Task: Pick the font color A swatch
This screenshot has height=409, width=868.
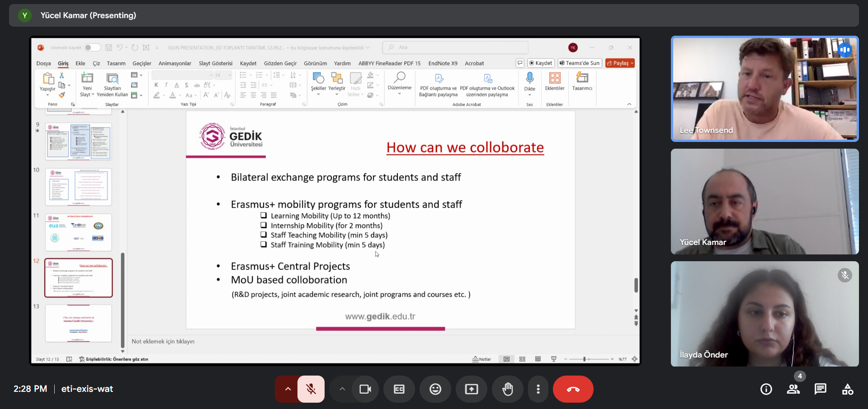Action: pyautogui.click(x=172, y=95)
